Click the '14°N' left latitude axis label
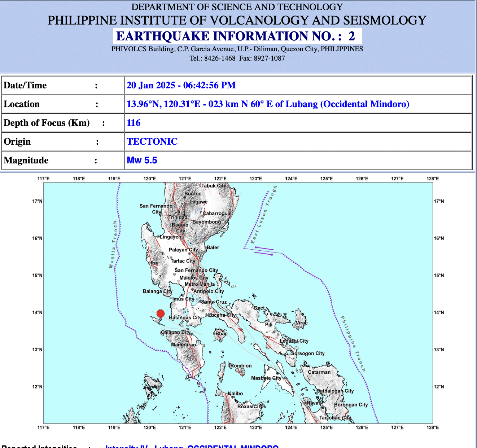Viewport: 477px width, 448px height. [37, 312]
